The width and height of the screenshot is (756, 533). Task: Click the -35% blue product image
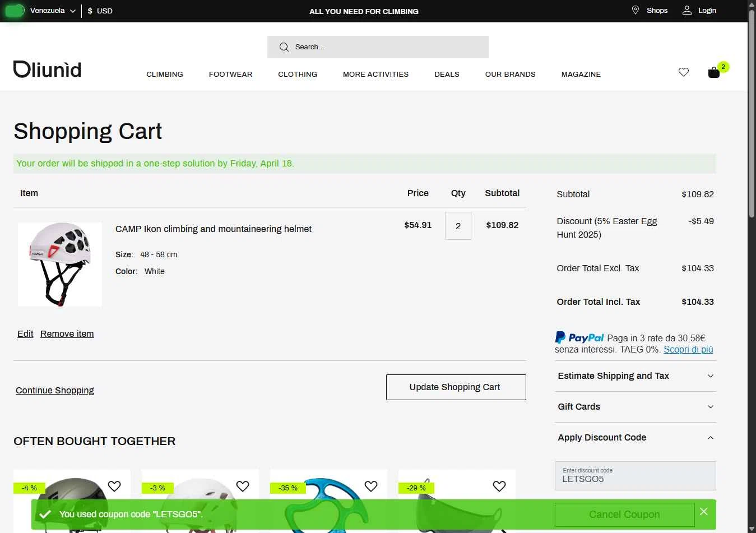click(x=328, y=502)
